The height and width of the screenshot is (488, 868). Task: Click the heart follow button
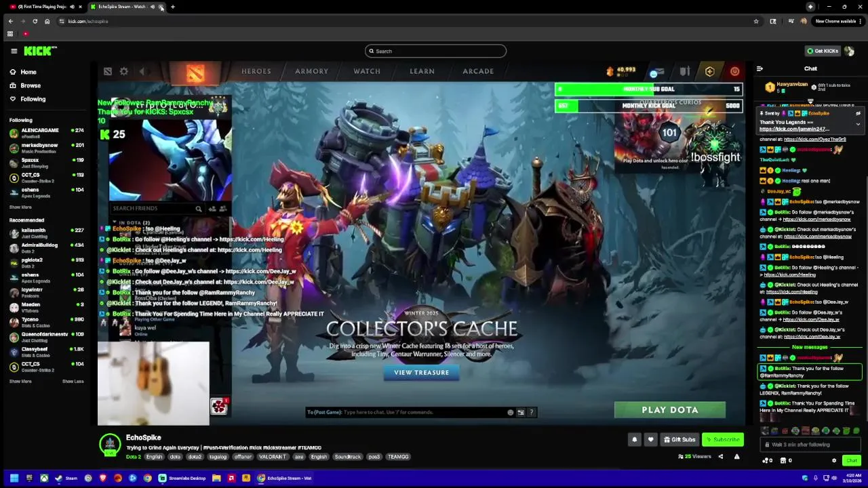click(x=651, y=439)
